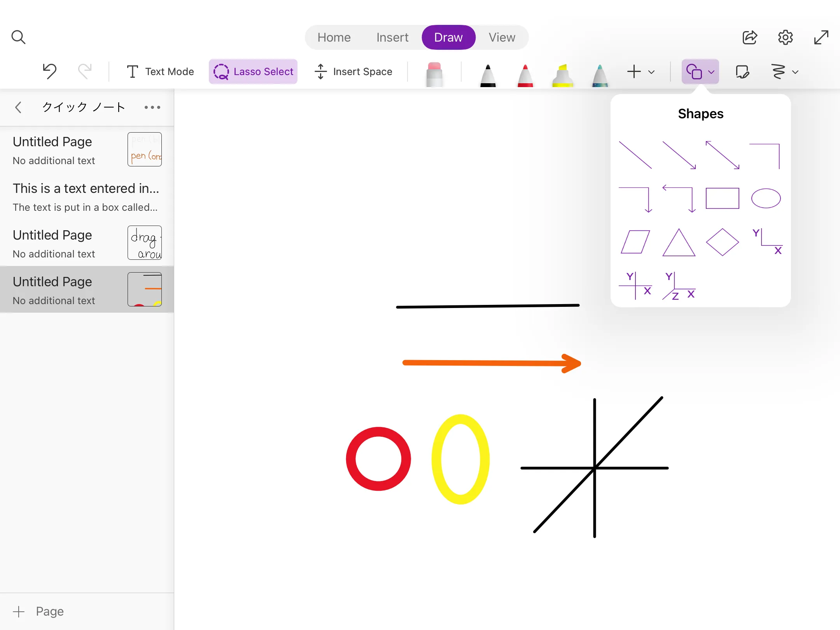Toggle the Shapes tool off

[x=695, y=72]
